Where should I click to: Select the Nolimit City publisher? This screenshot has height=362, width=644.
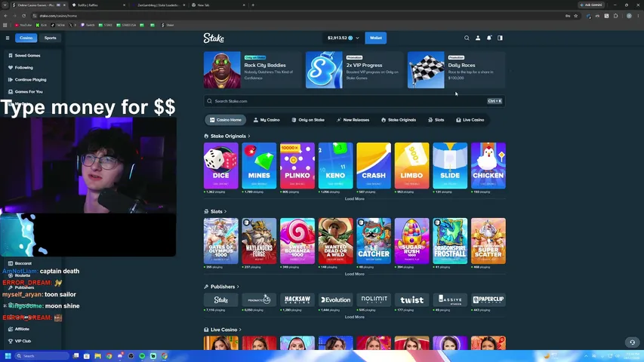point(374,299)
